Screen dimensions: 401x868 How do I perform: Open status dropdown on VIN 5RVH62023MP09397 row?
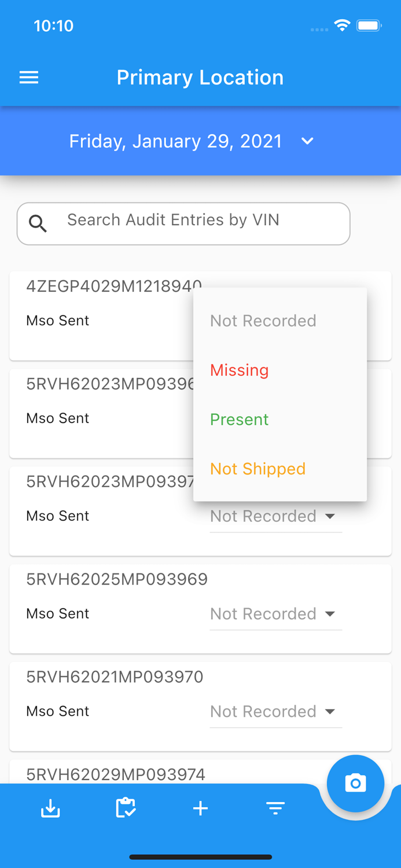275,516
